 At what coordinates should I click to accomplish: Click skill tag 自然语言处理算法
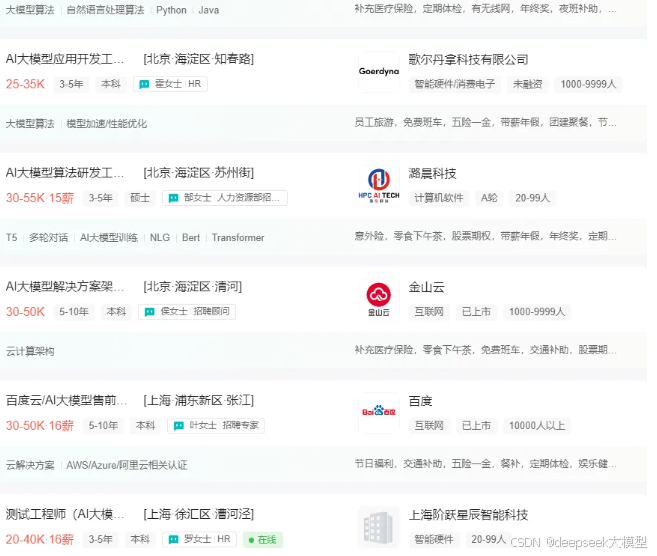[105, 10]
